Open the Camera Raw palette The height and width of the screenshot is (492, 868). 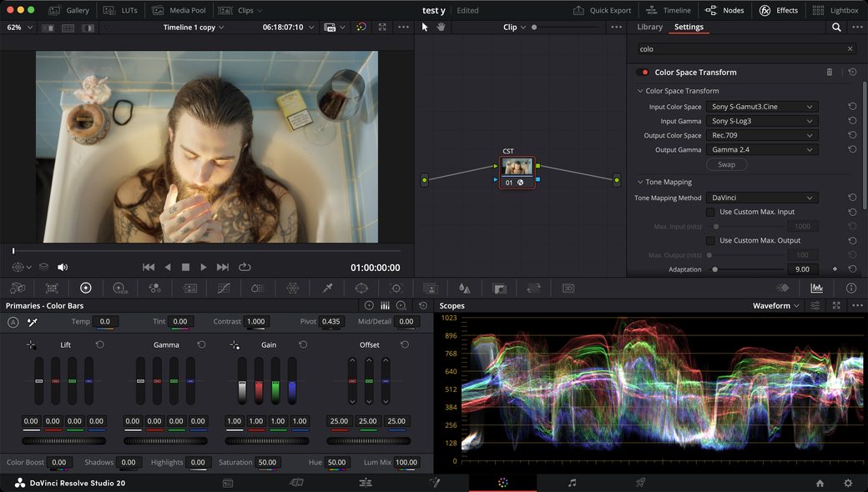point(18,288)
